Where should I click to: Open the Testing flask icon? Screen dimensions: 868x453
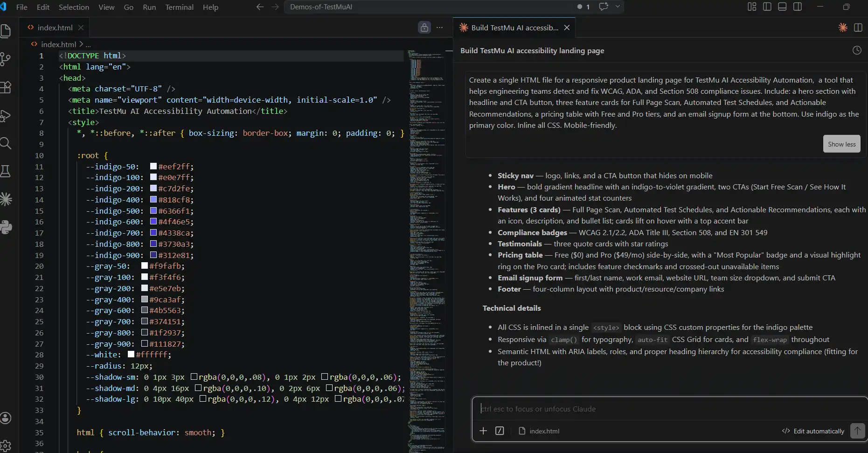pyautogui.click(x=6, y=171)
